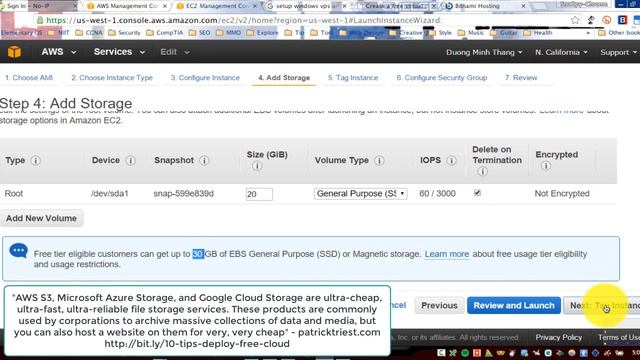Open the CompTIA bookmarks folder

(164, 33)
